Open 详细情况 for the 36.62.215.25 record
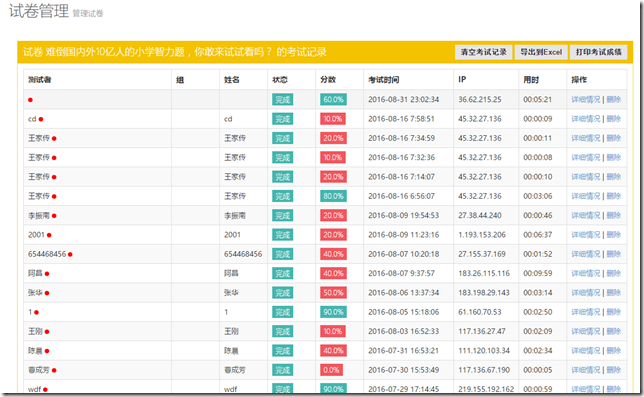This screenshot has width=644, height=397. tap(586, 99)
